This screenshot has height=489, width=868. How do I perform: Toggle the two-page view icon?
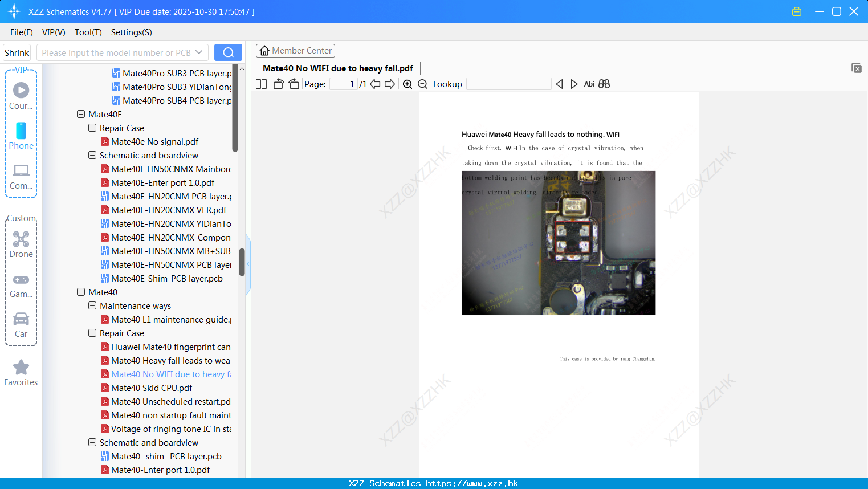tap(262, 84)
